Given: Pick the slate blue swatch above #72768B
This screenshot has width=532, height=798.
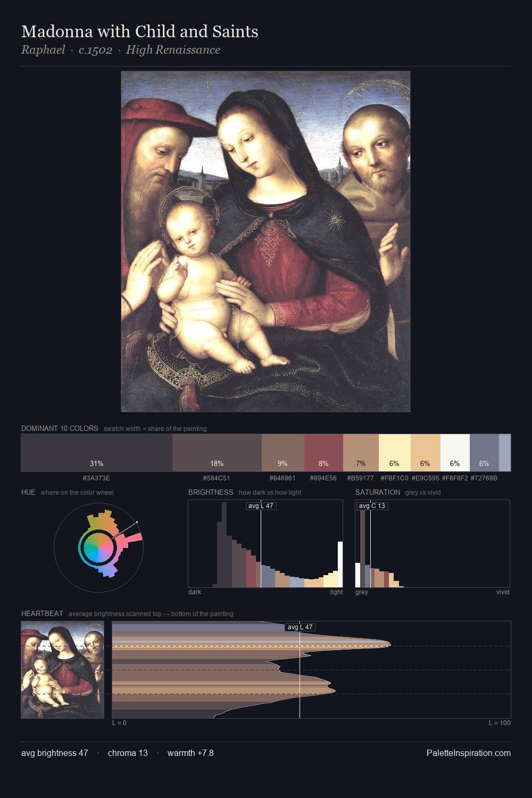Looking at the screenshot, I should tap(484, 453).
